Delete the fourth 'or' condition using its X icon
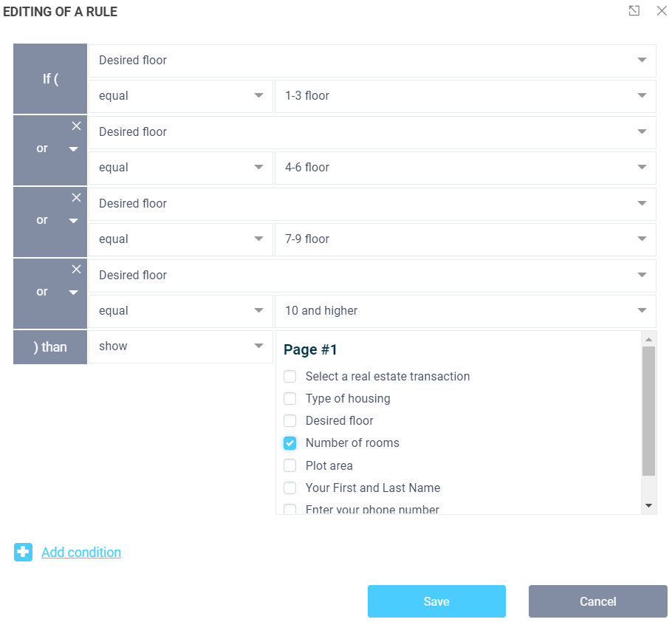672x622 pixels. (76, 269)
